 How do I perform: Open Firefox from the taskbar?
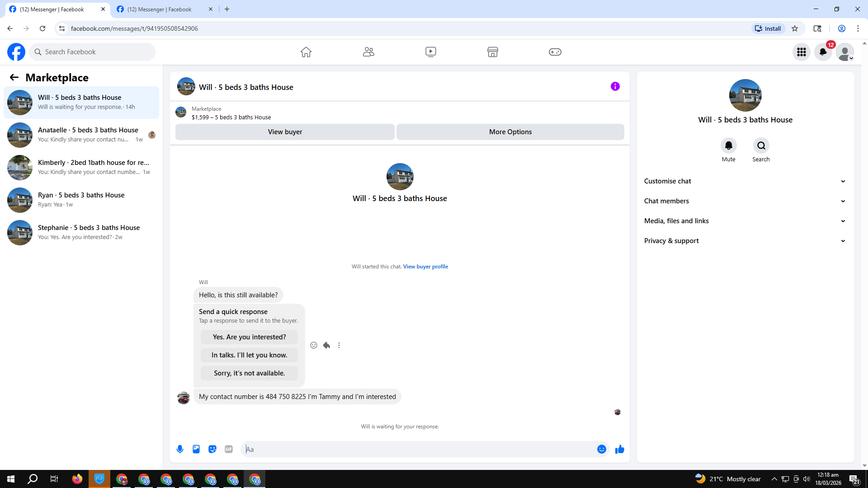tap(77, 479)
